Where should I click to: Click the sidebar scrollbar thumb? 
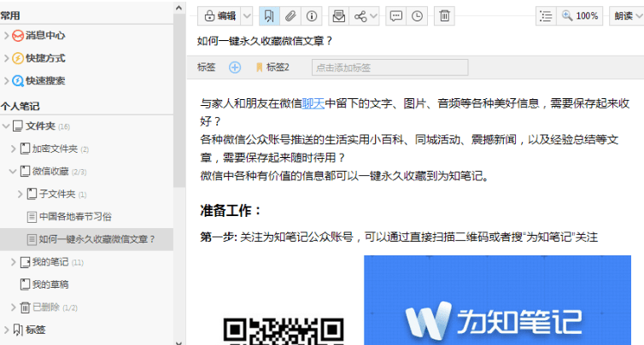[x=179, y=101]
